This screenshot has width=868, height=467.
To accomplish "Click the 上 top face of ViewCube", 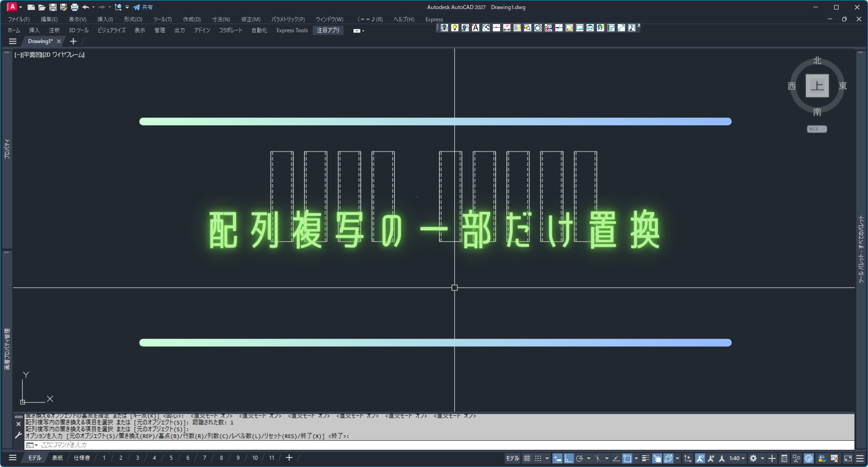I will (817, 86).
